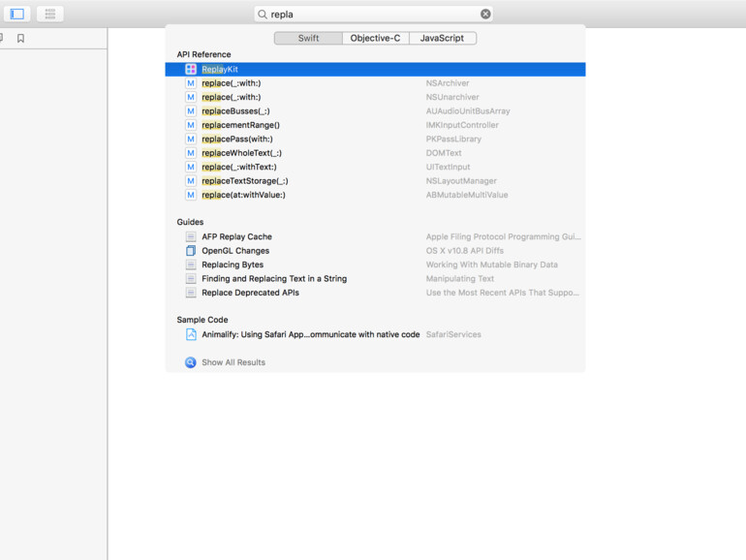Click the M icon beside replace(at:withValue:)
Viewport: 746px width, 560px height.
coord(191,195)
